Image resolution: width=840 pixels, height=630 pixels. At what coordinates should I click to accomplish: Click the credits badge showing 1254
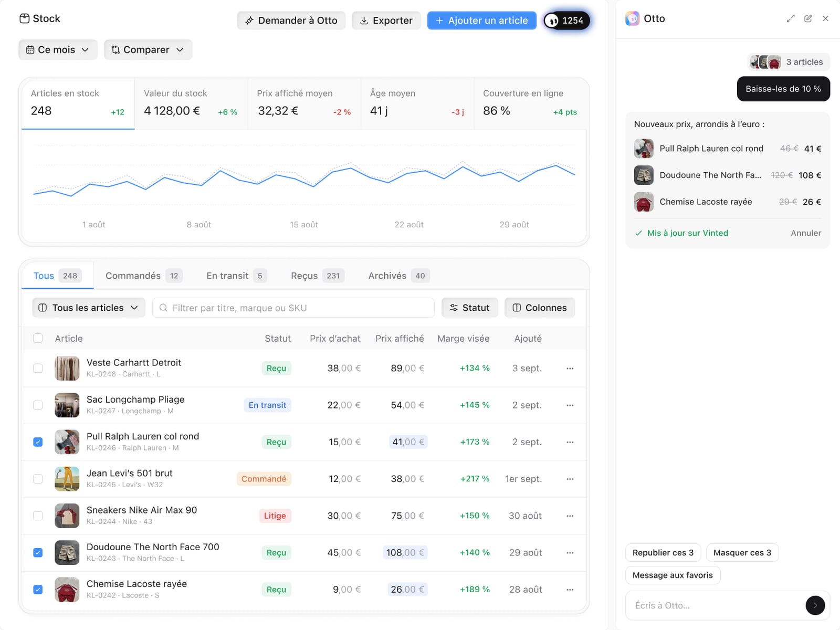click(x=566, y=20)
